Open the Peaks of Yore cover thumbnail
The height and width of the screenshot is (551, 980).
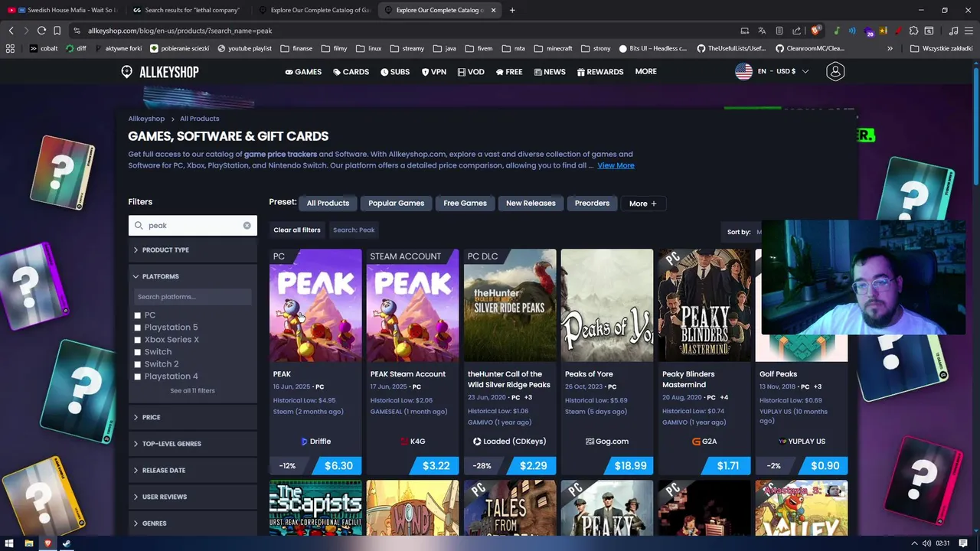pyautogui.click(x=607, y=305)
